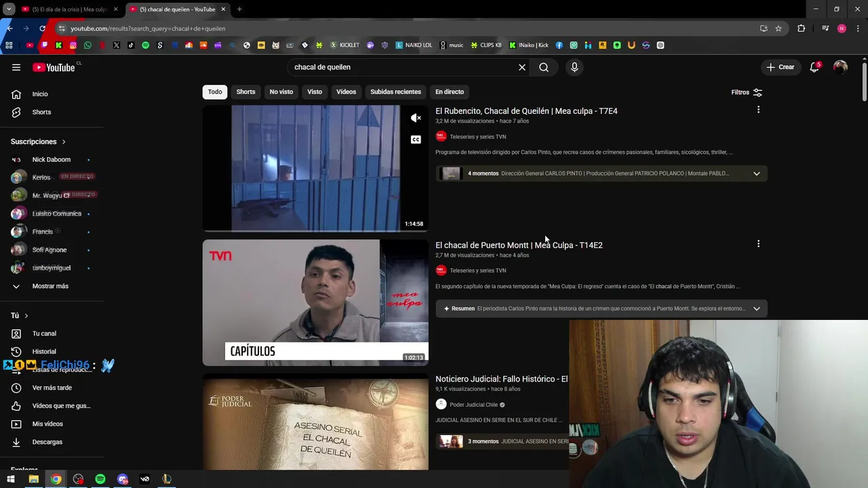Click the YouTube logo
868x488 pixels.
(54, 67)
